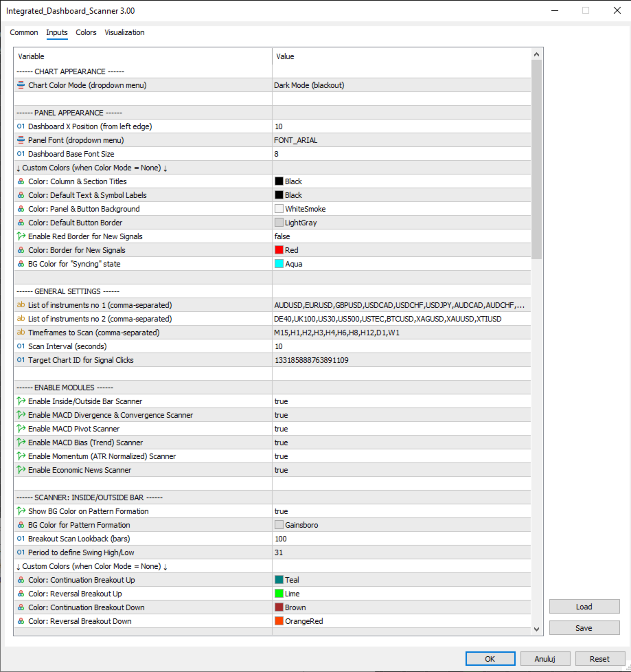Select the Inputs tab

pos(57,32)
